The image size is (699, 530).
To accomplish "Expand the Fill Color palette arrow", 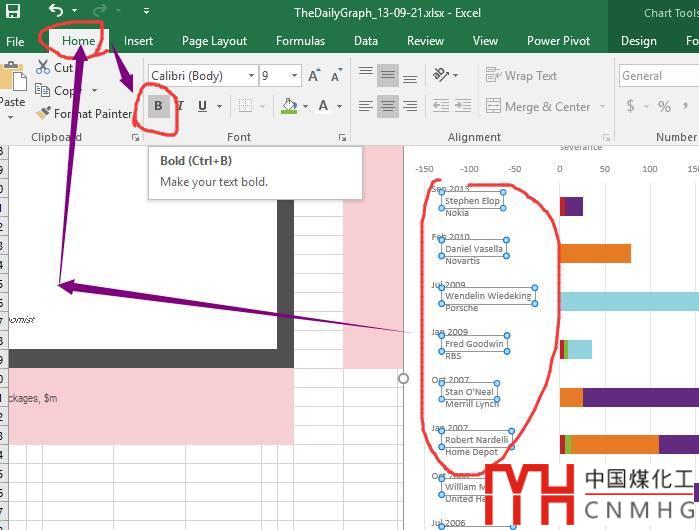I will (305, 107).
